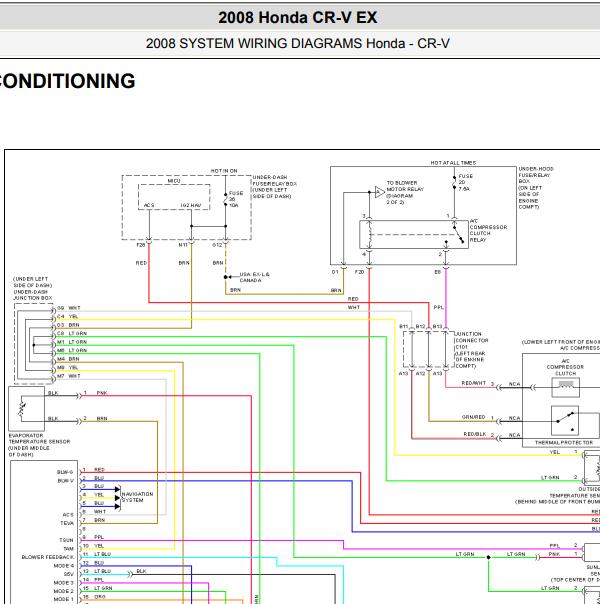Click the 'RED/BLK' wire label
Viewport: 600px width, 604px height.
click(x=474, y=434)
